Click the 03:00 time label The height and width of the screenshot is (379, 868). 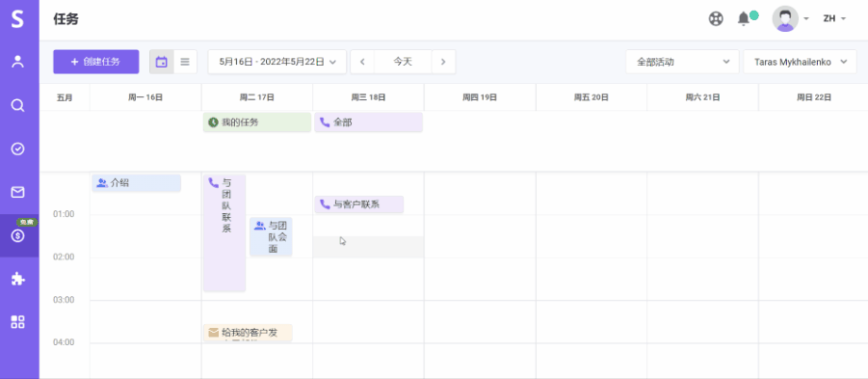point(64,300)
